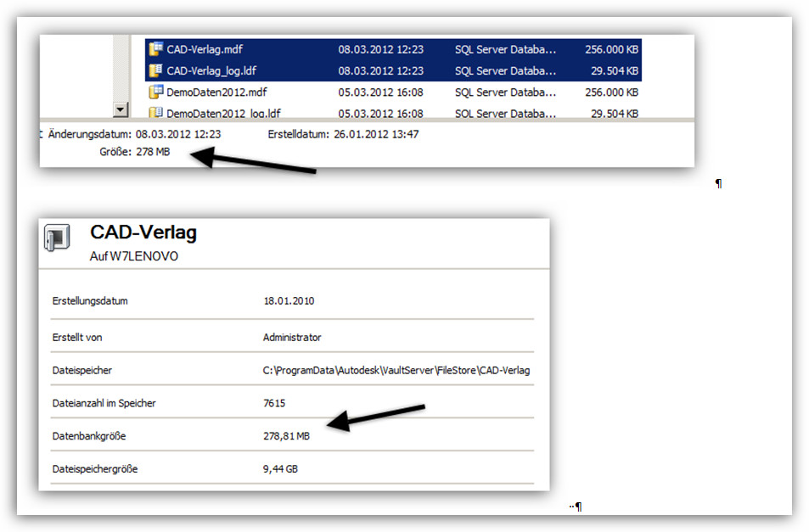Click the Auf W7LENOVO server subtitle
809x532 pixels.
tap(133, 256)
